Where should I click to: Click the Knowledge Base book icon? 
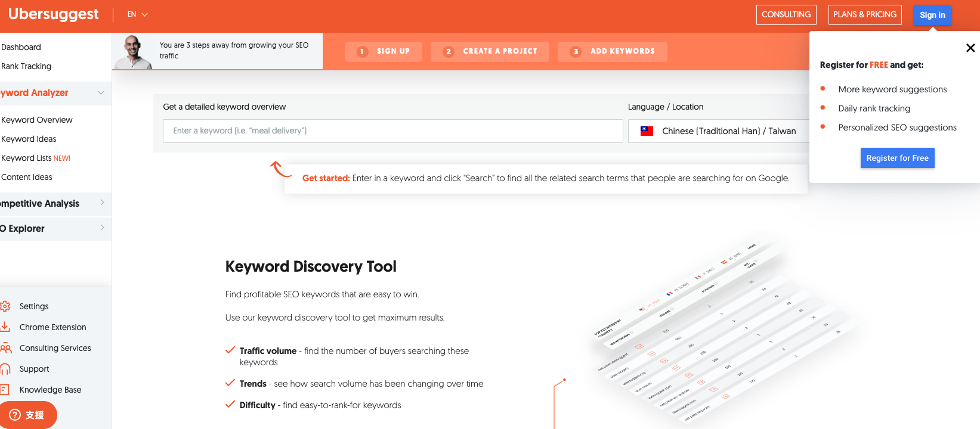click(x=5, y=390)
